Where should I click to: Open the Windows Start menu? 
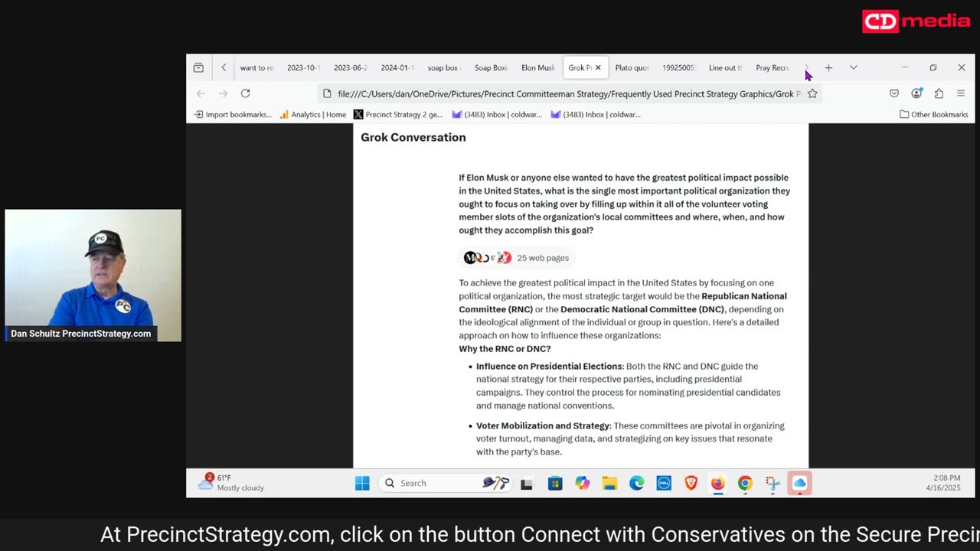tap(362, 483)
